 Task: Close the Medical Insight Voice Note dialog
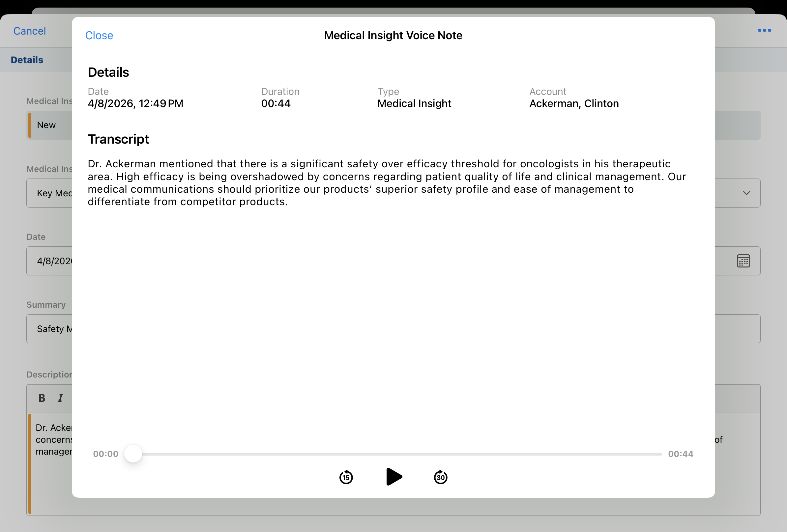[99, 36]
